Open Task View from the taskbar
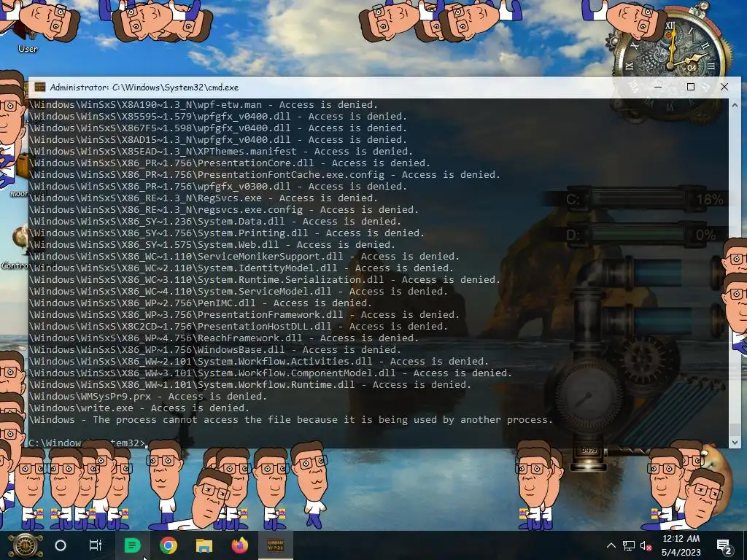The height and width of the screenshot is (560, 747). [96, 545]
